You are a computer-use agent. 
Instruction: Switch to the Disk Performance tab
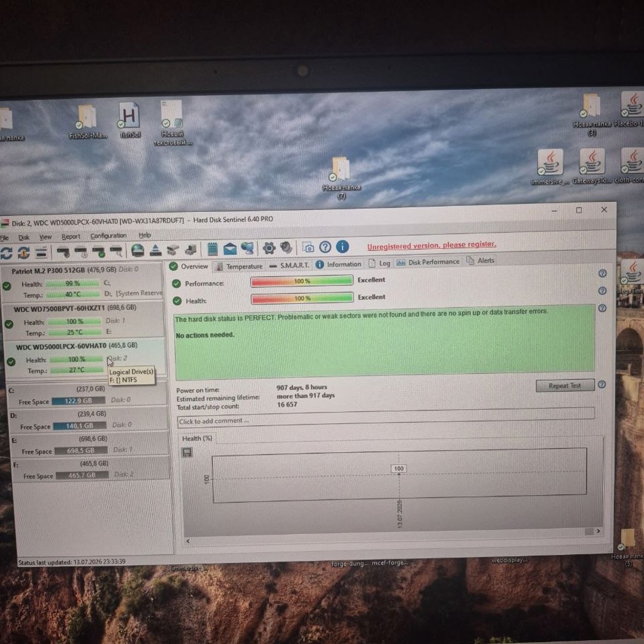point(428,262)
